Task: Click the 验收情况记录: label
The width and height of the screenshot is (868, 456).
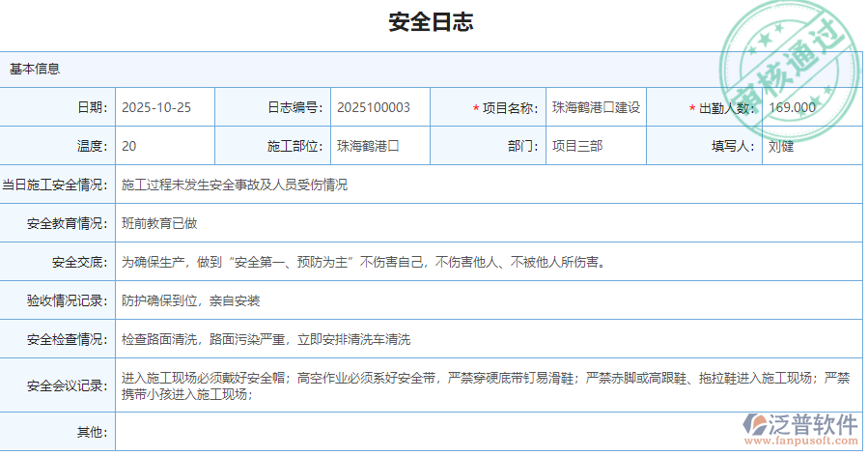Action: [68, 300]
